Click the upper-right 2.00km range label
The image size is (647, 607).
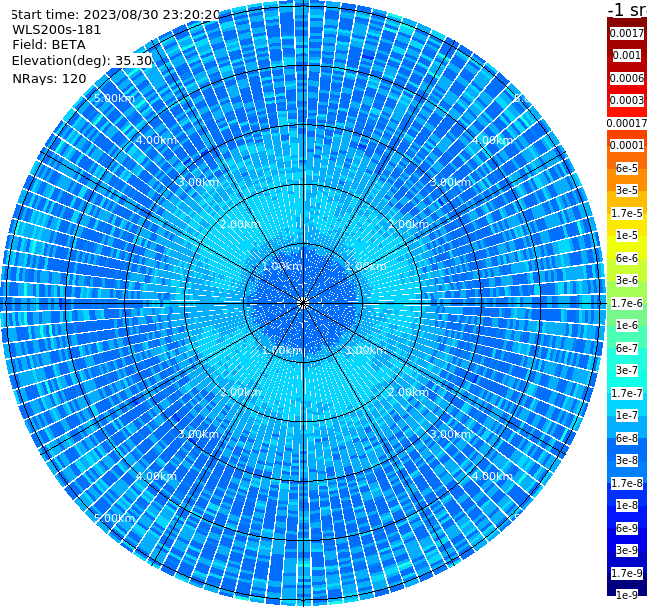(408, 224)
